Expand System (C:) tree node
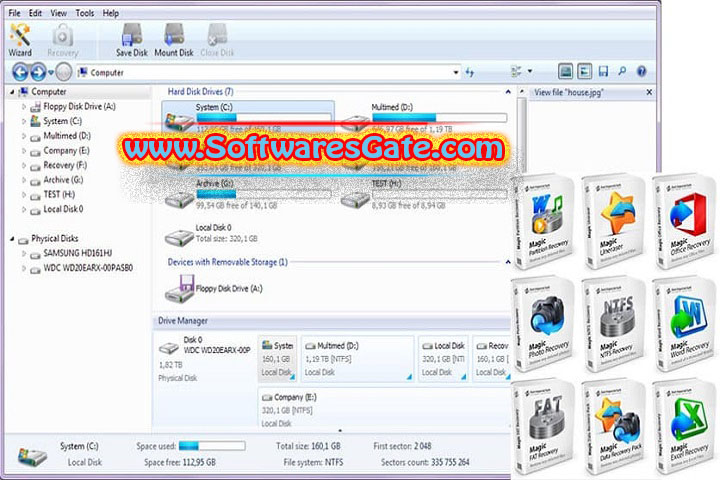The height and width of the screenshot is (480, 720). [24, 121]
